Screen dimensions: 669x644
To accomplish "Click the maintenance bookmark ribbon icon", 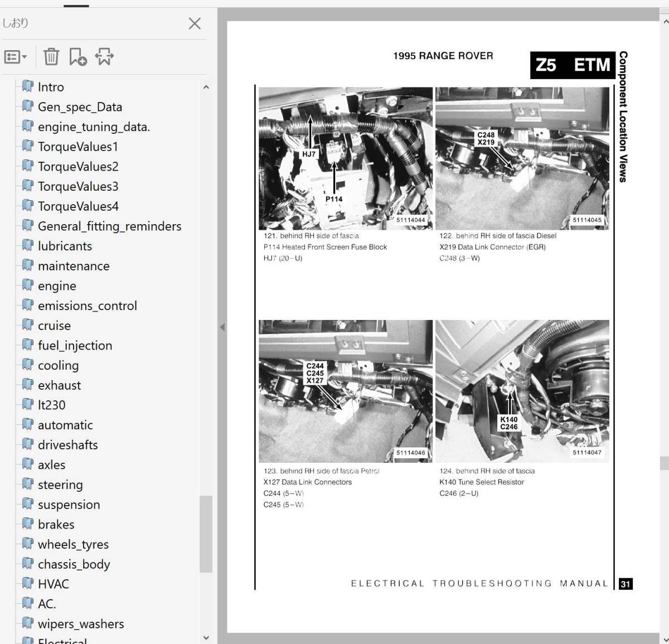I will pyautogui.click(x=27, y=265).
